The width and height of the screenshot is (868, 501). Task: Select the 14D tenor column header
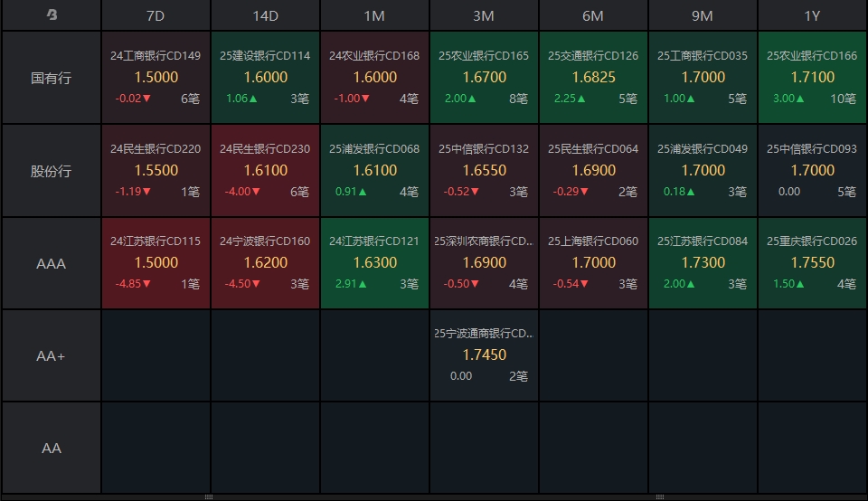tap(265, 15)
